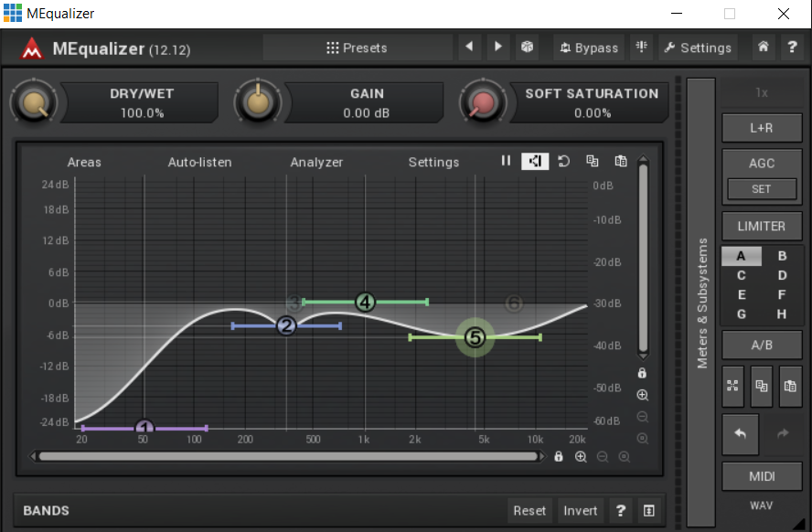This screenshot has width=812, height=532.
Task: Select preset slot G
Action: pyautogui.click(x=742, y=314)
